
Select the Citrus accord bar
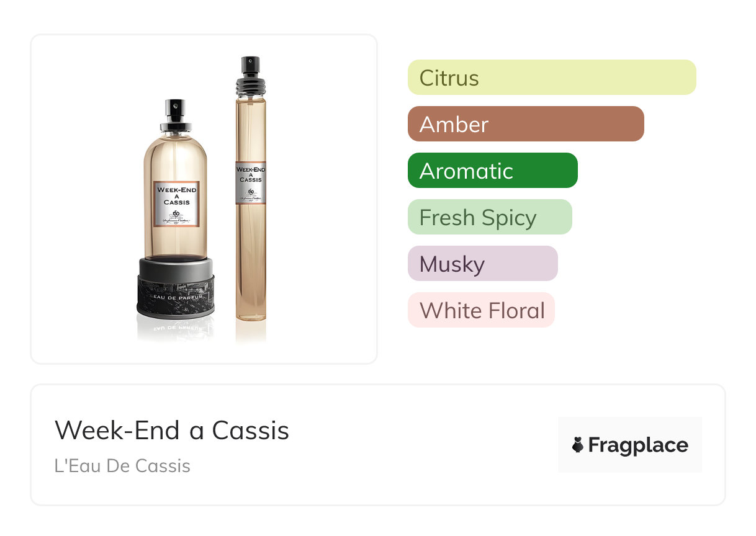(x=551, y=78)
